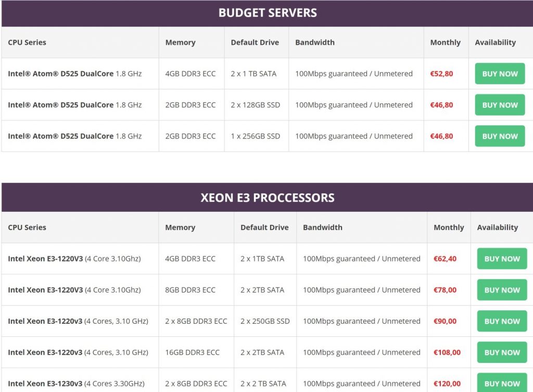Image resolution: width=533 pixels, height=392 pixels.
Task: Click the price €108,00
Action: click(x=447, y=352)
